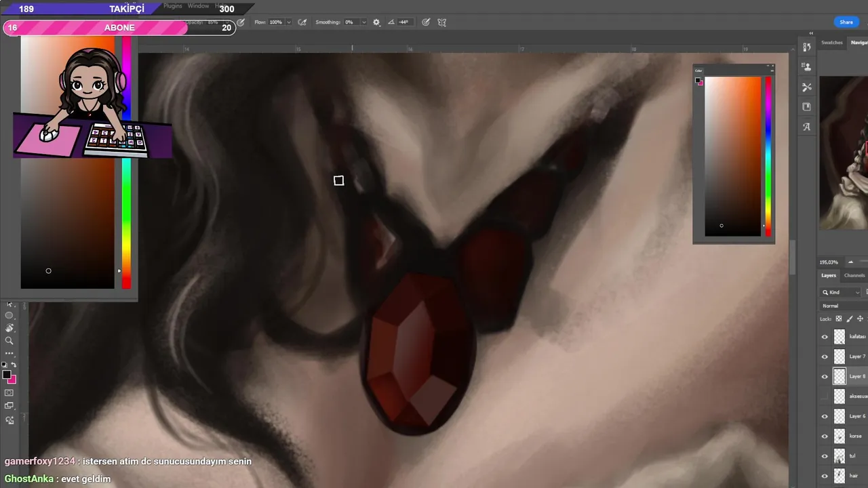The width and height of the screenshot is (868, 488).
Task: Select the korse layer thumbnail
Action: 840,436
